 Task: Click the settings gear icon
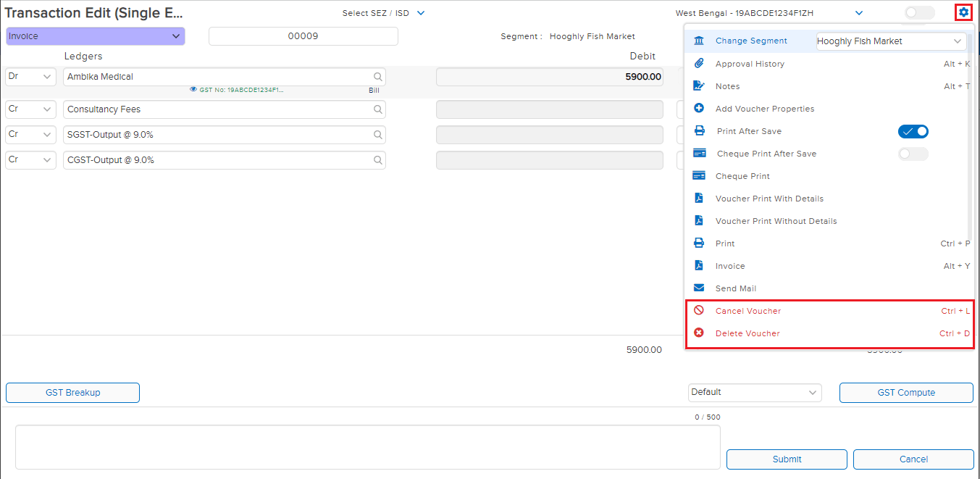(x=963, y=12)
